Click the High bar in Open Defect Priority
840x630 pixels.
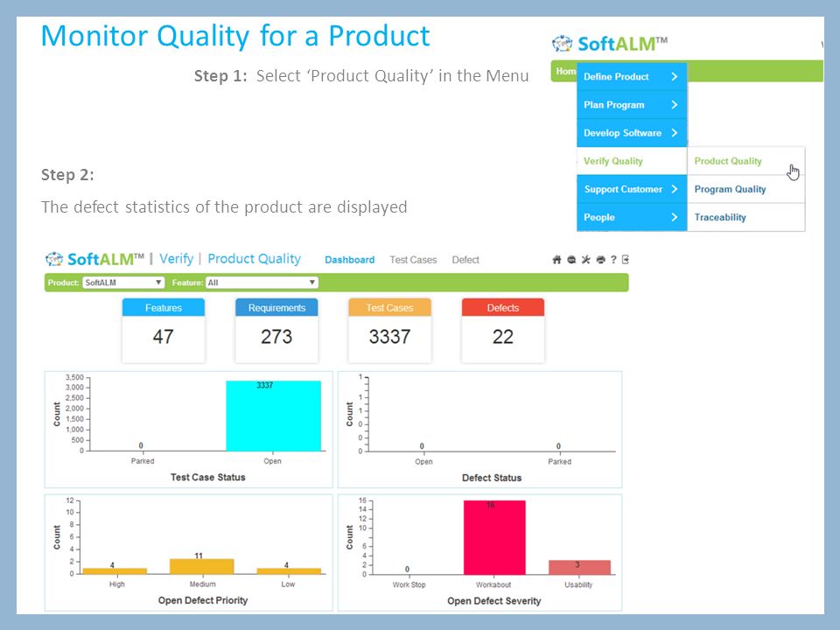tap(115, 571)
